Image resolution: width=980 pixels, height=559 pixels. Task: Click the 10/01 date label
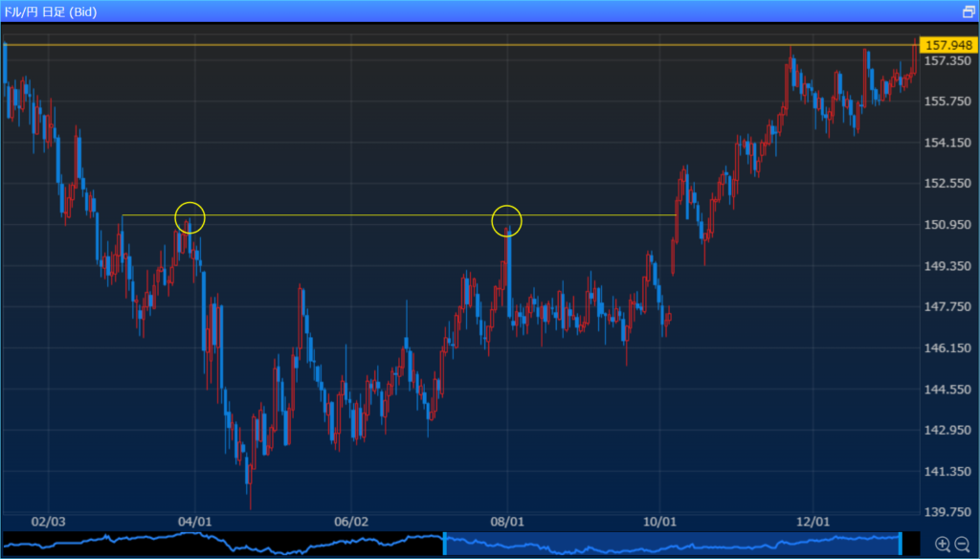660,522
